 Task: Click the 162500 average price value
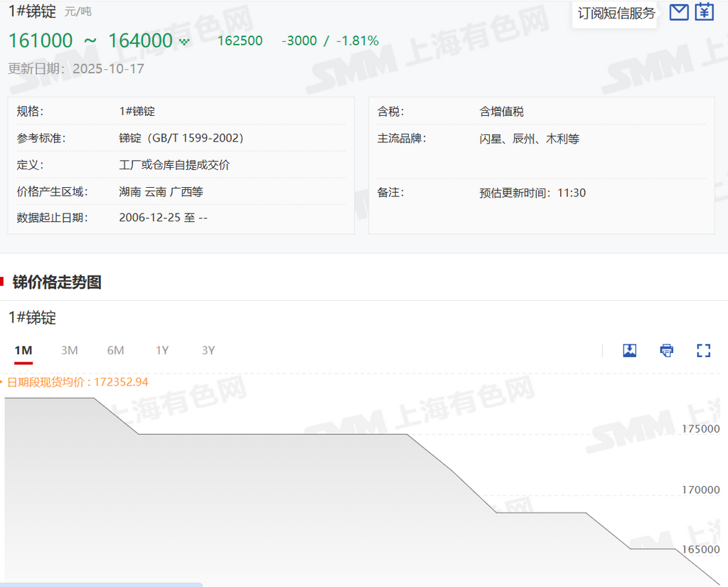(240, 41)
